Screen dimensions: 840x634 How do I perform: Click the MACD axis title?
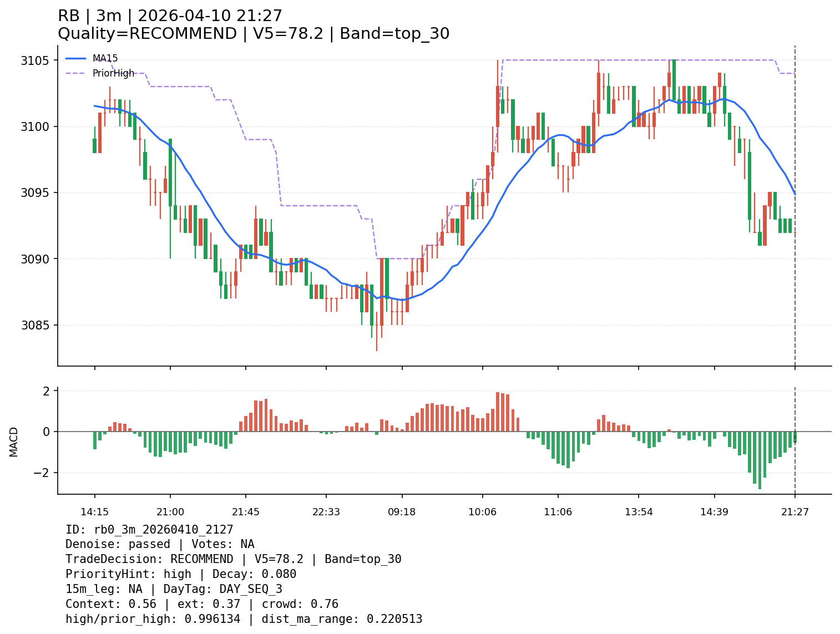click(14, 442)
